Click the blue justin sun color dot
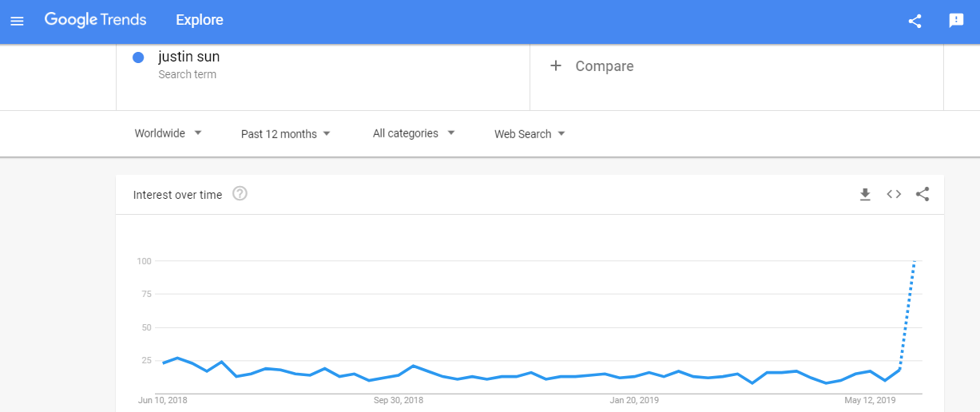The height and width of the screenshot is (412, 980). coord(138,57)
